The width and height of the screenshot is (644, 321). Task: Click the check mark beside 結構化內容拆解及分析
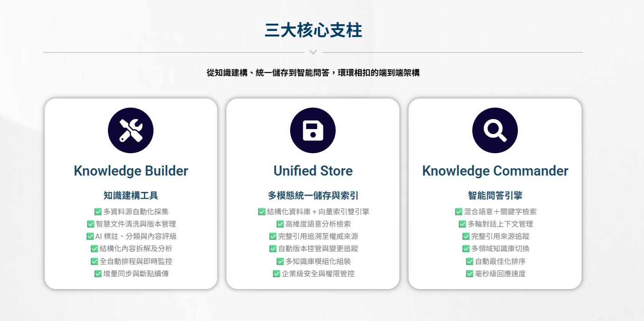[x=94, y=249]
